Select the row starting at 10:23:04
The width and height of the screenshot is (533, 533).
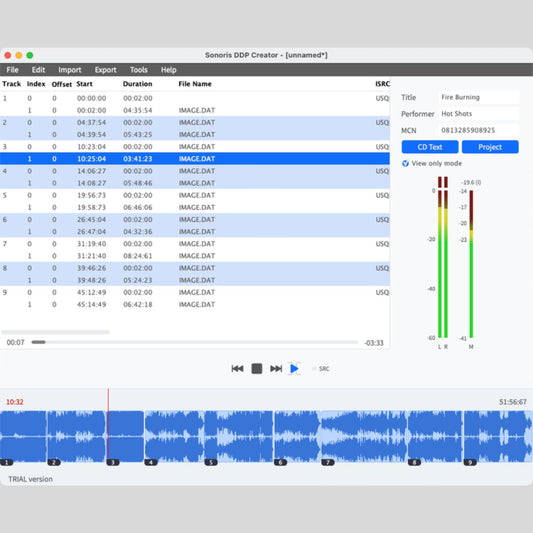coord(195,147)
